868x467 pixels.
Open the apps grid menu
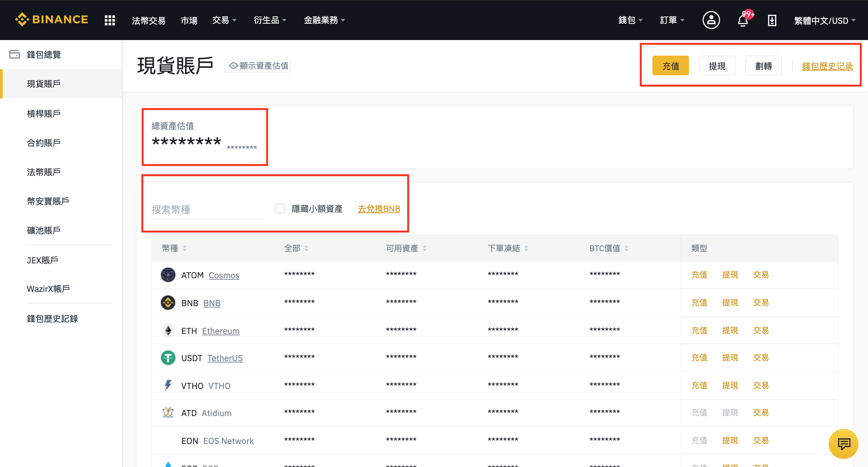[x=110, y=20]
